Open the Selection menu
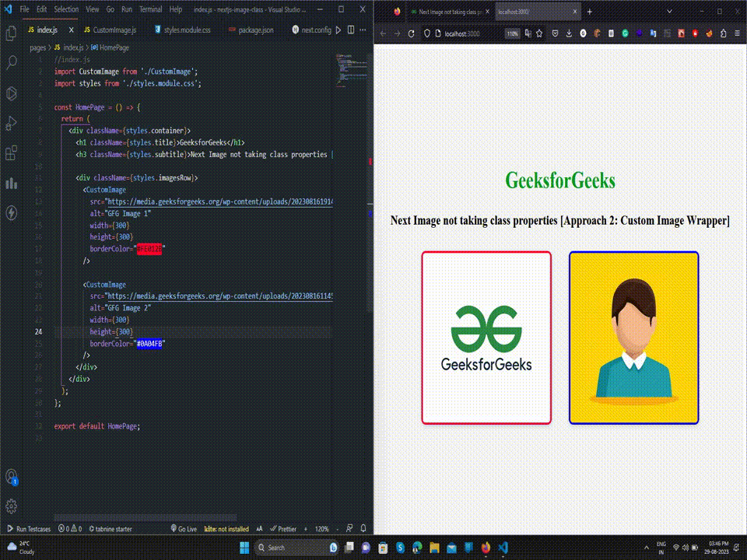The width and height of the screenshot is (747, 560). [x=66, y=9]
